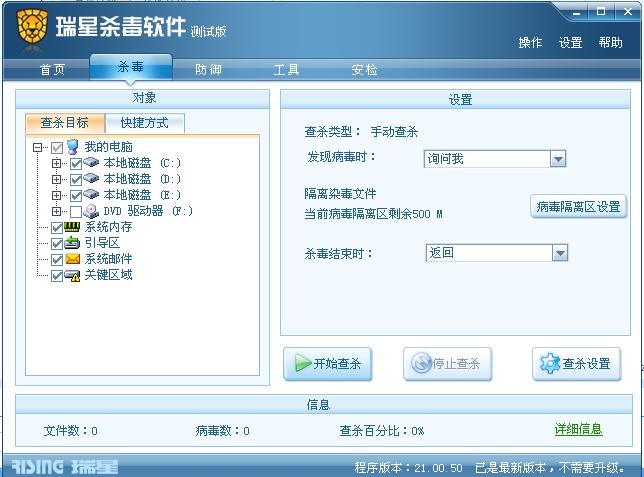This screenshot has height=477, width=644.
Task: Select the 系统内存 tree label
Action: coord(108,227)
